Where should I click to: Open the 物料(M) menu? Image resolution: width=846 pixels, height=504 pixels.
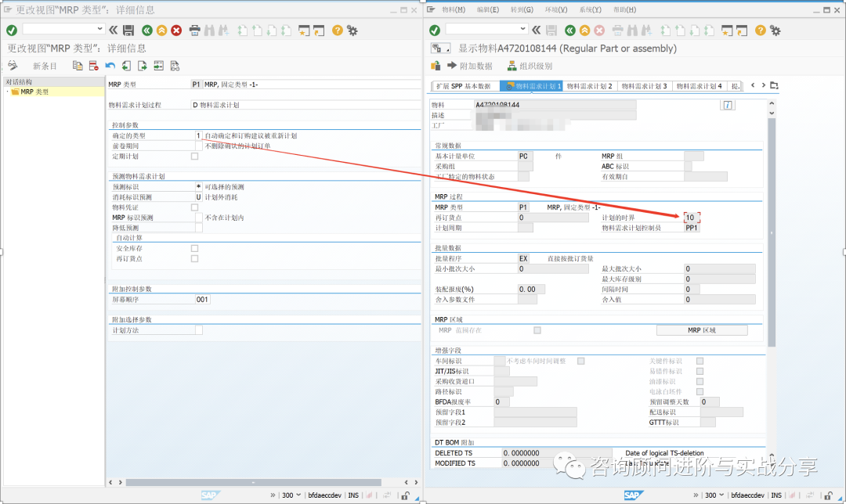[454, 9]
